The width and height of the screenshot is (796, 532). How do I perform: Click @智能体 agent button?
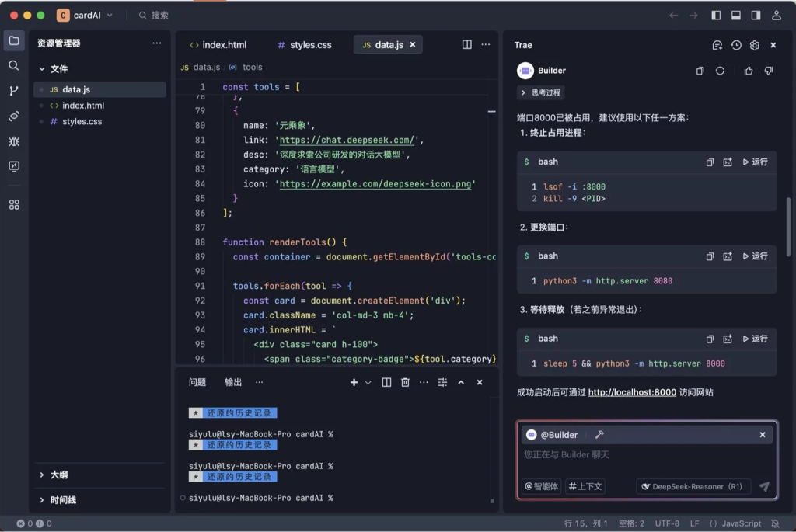click(541, 486)
